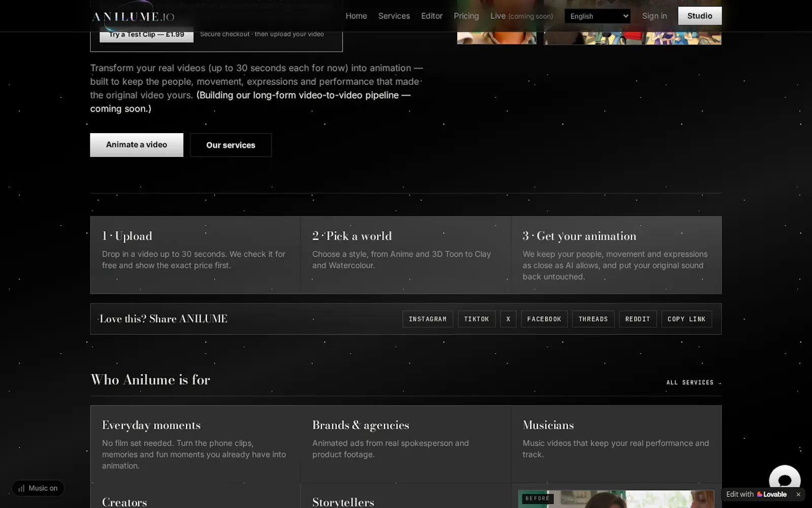Click the Animate a video button
This screenshot has height=508, width=812.
click(137, 145)
